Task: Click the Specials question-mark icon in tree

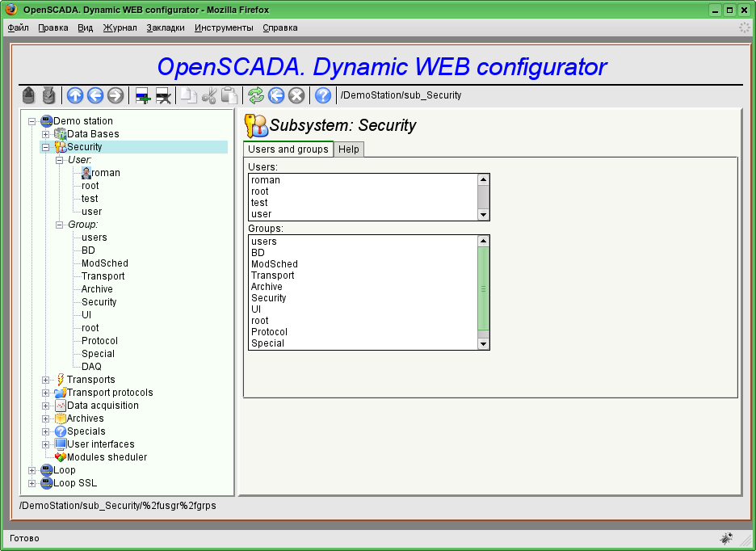Action: click(61, 431)
